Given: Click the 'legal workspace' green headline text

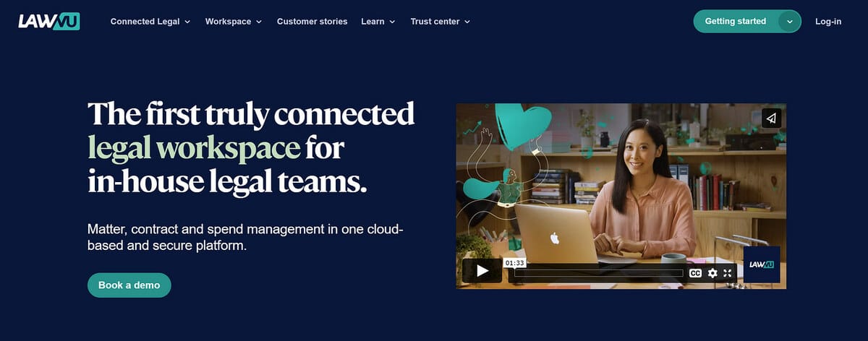Looking at the screenshot, I should [x=194, y=148].
